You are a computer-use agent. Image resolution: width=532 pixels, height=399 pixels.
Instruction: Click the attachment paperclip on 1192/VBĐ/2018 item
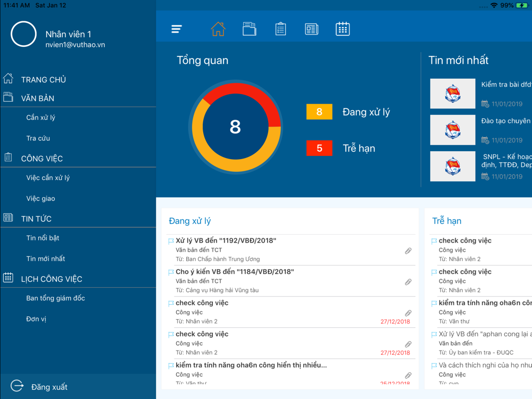pyautogui.click(x=408, y=251)
